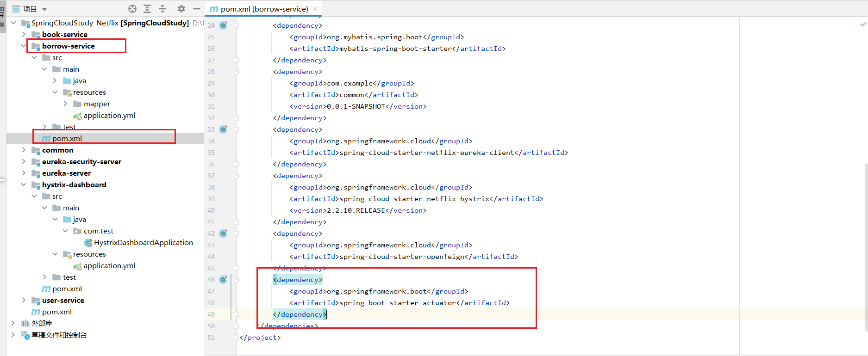868x356 pixels.
Task: Collapse the borrow-service module
Action: click(x=24, y=46)
